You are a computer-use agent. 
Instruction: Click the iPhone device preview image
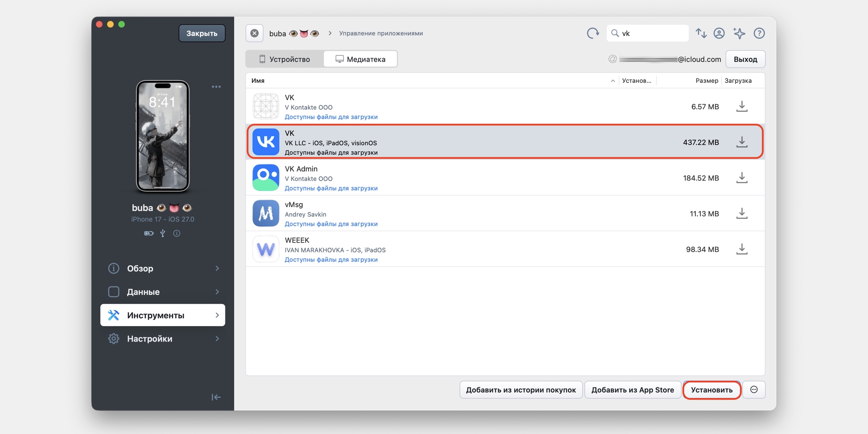(x=162, y=136)
